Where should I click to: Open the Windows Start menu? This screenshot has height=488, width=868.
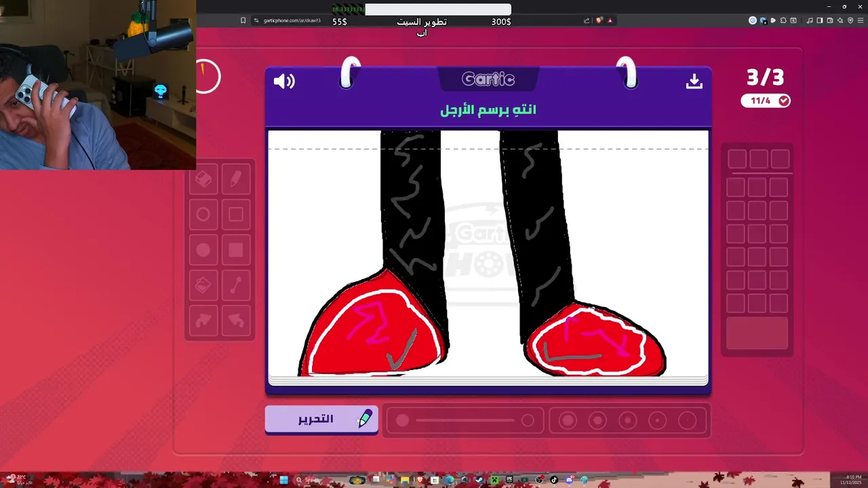(283, 480)
